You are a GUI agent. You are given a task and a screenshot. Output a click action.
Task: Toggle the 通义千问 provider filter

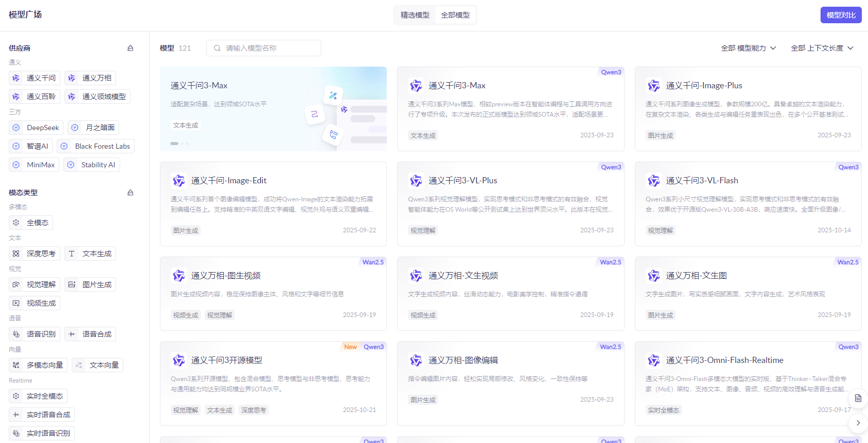click(35, 78)
